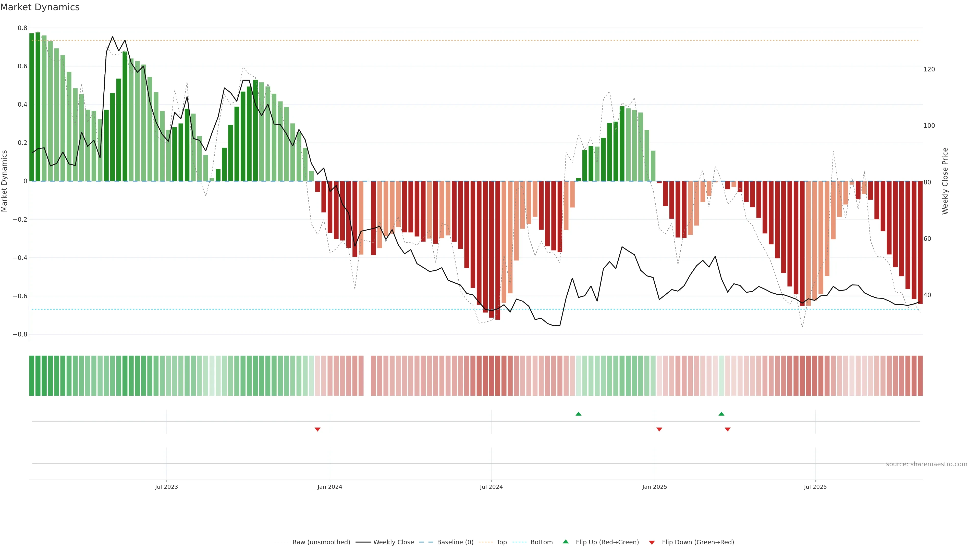The width and height of the screenshot is (980, 551).
Task: Click the source: sharemaestro.com text
Action: [x=926, y=464]
